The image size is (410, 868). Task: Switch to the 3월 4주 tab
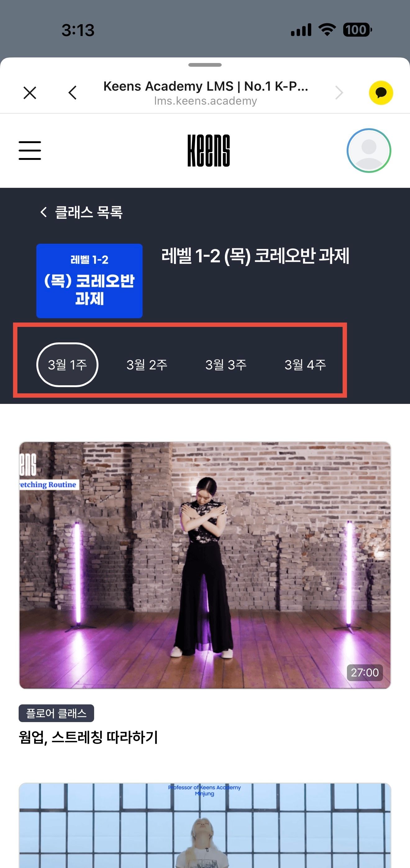pos(305,364)
